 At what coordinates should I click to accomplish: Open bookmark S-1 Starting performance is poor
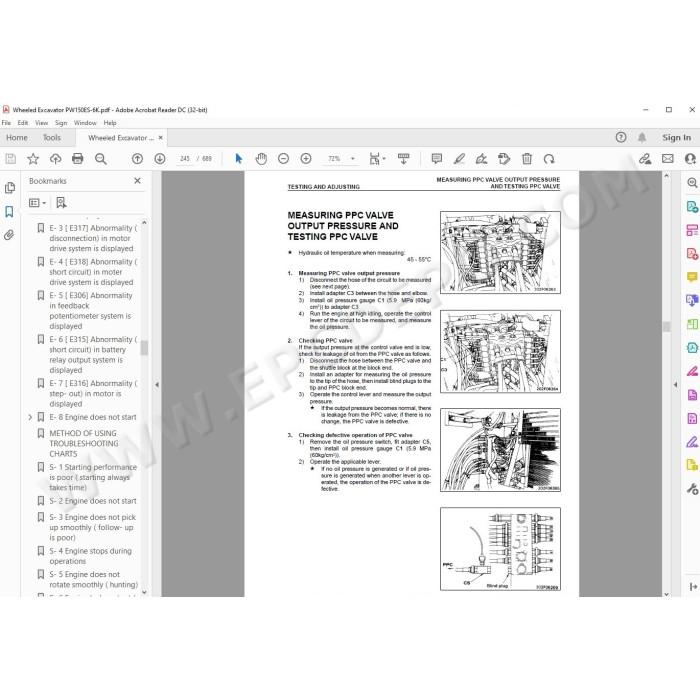93,477
